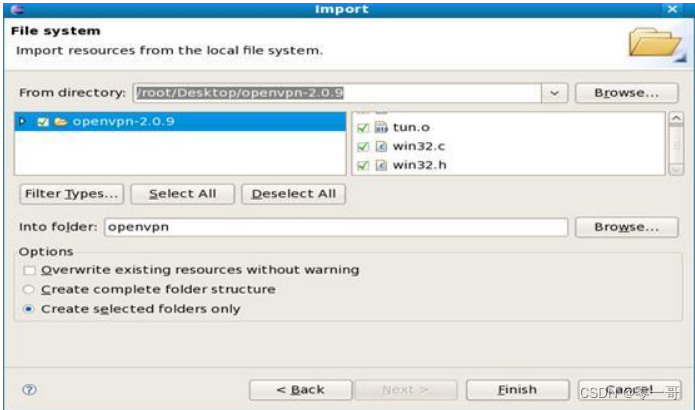The height and width of the screenshot is (410, 695).
Task: Click the Into folder text field
Action: [336, 227]
